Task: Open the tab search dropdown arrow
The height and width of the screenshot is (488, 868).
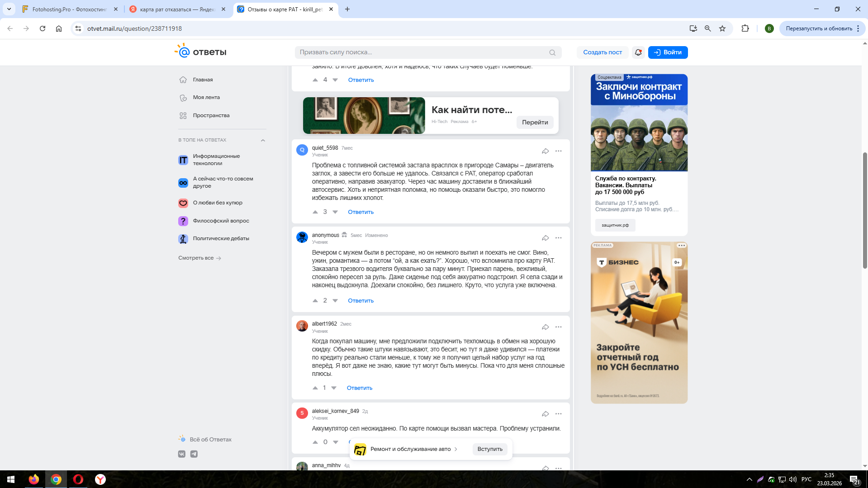Action: coord(9,9)
